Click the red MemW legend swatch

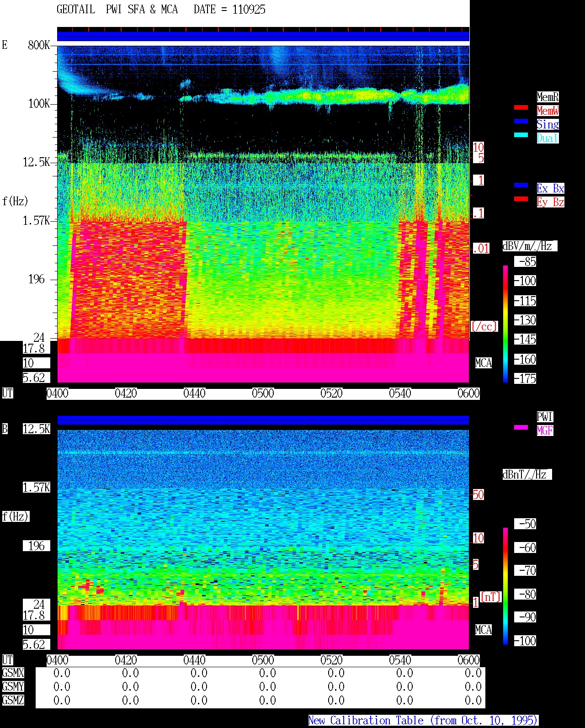click(x=521, y=107)
